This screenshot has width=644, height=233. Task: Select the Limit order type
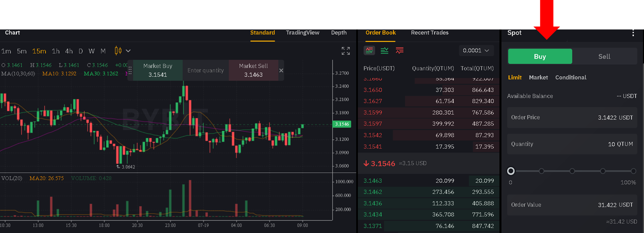coord(515,78)
